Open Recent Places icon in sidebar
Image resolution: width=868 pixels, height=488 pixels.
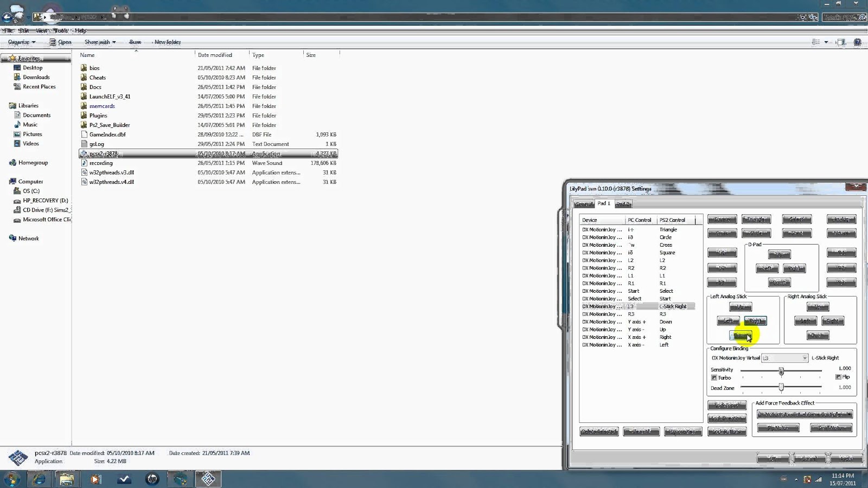tap(17, 87)
